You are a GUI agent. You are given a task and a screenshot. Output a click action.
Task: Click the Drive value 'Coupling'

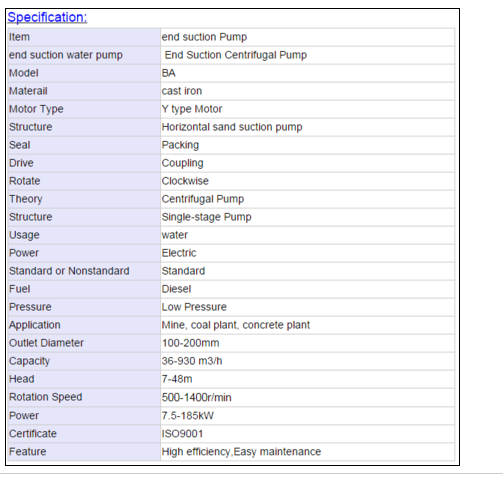pos(182,163)
